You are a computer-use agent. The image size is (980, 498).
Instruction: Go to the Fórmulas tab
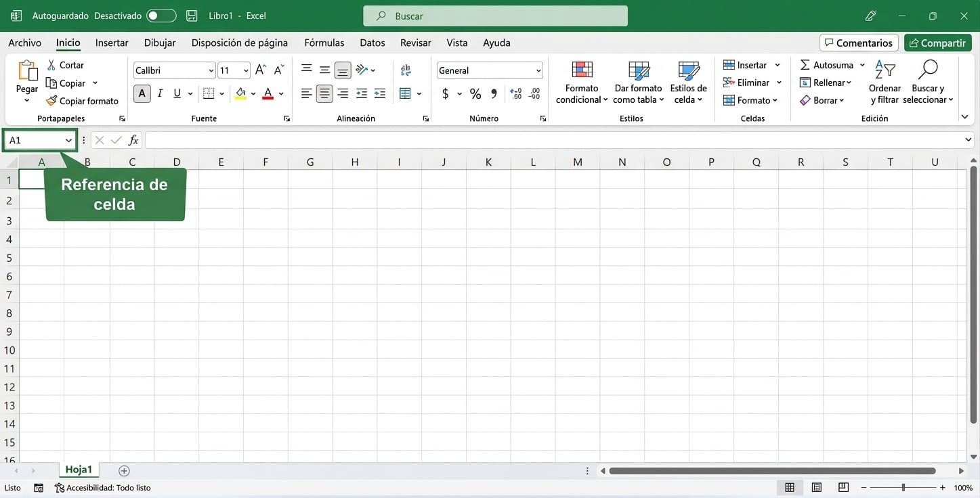[x=324, y=43]
